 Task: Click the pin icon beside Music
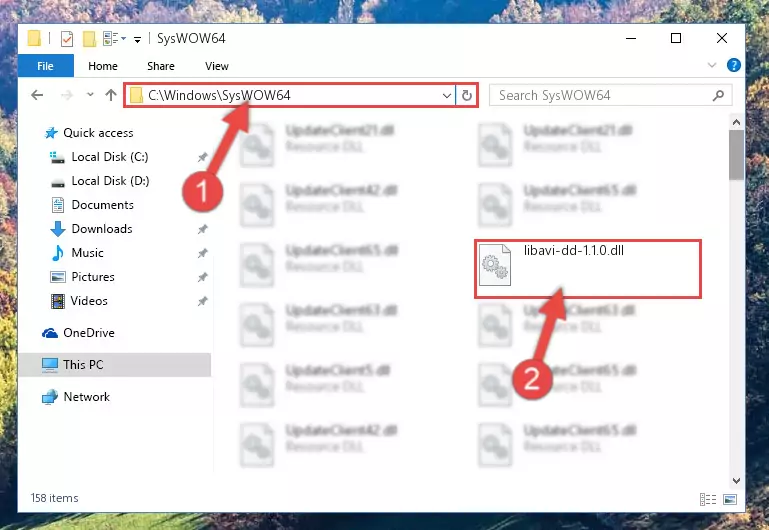202,253
